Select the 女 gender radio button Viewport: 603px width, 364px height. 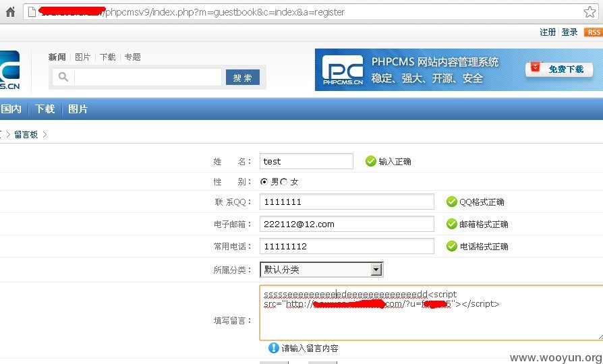(x=284, y=182)
